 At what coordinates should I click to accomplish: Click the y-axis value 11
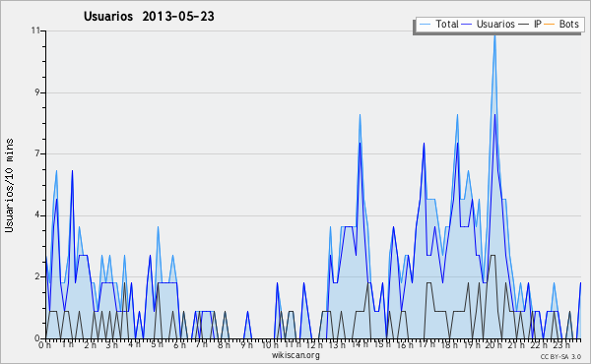(35, 30)
